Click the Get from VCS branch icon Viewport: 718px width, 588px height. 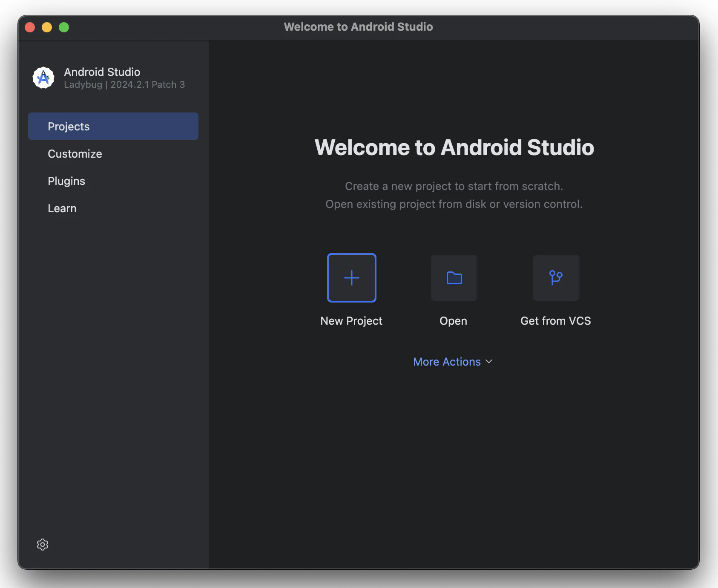[556, 278]
